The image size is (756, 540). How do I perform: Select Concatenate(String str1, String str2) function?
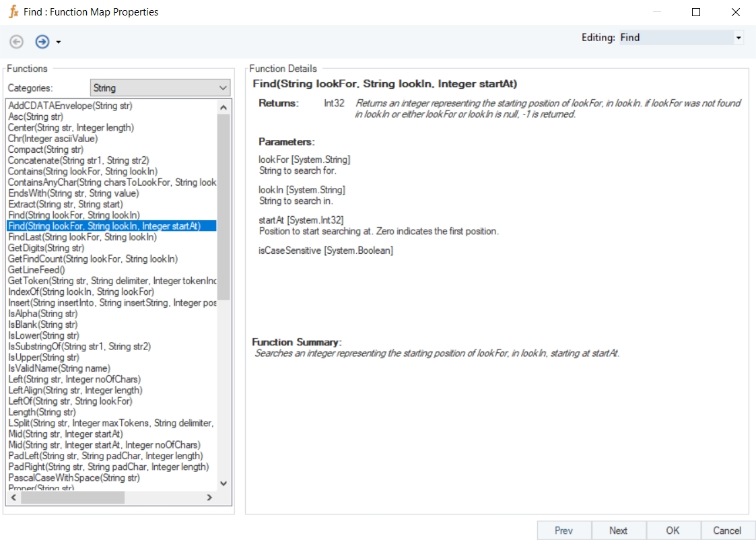(x=78, y=160)
